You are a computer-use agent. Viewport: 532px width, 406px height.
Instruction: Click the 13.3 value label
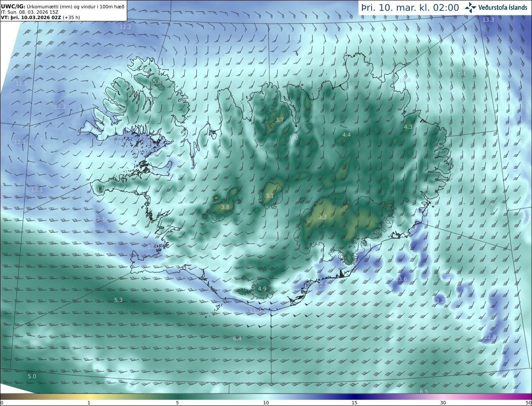click(x=488, y=20)
